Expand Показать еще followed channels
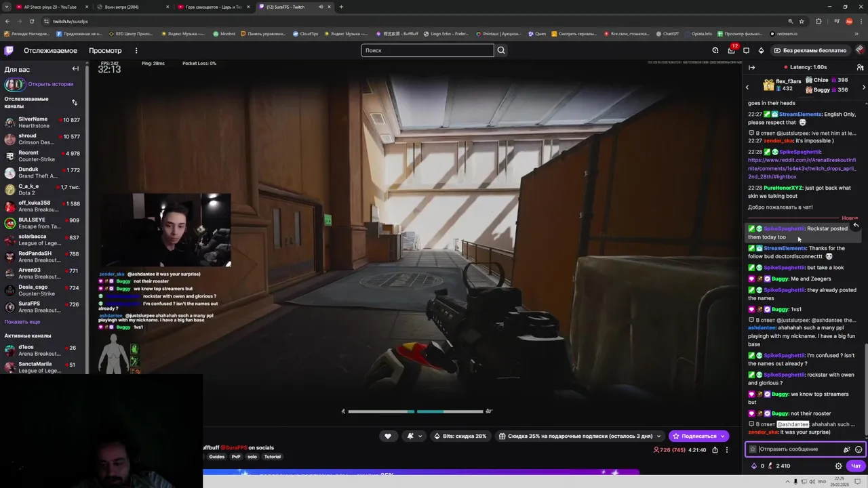Viewport: 868px width, 488px height. (x=22, y=322)
